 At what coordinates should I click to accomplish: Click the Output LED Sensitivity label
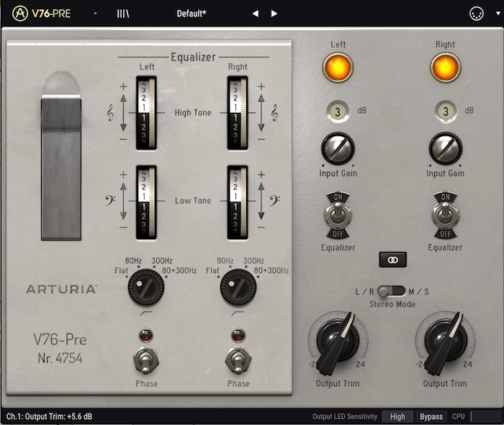[345, 416]
